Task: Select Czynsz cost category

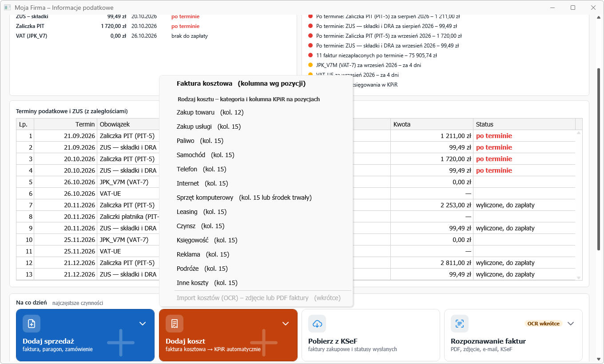Action: coord(256,226)
